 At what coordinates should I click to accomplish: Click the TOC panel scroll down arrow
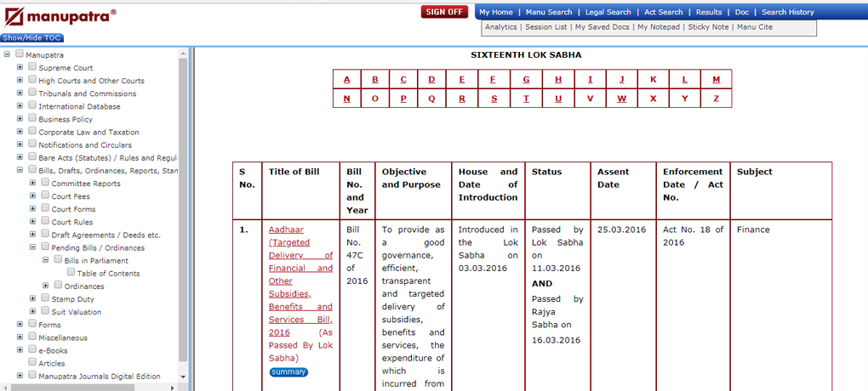(184, 377)
